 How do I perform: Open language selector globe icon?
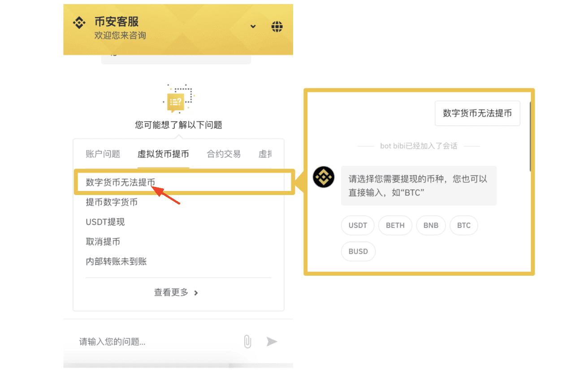(277, 26)
